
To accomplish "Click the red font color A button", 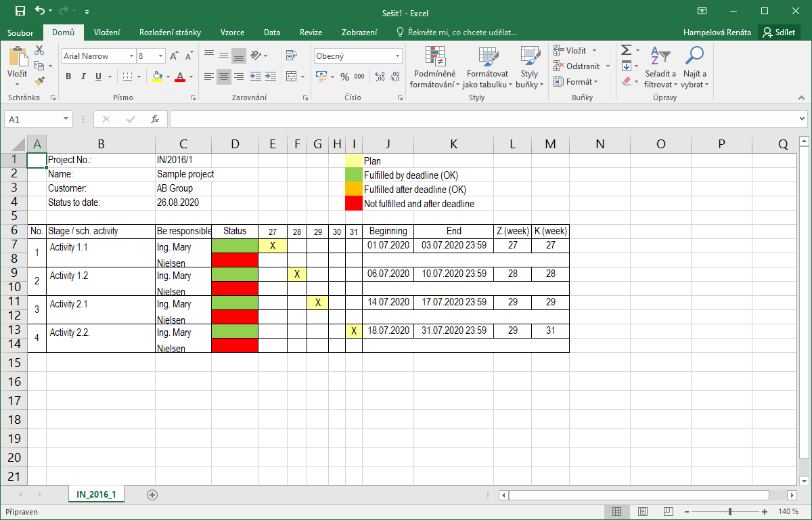I will [x=179, y=77].
